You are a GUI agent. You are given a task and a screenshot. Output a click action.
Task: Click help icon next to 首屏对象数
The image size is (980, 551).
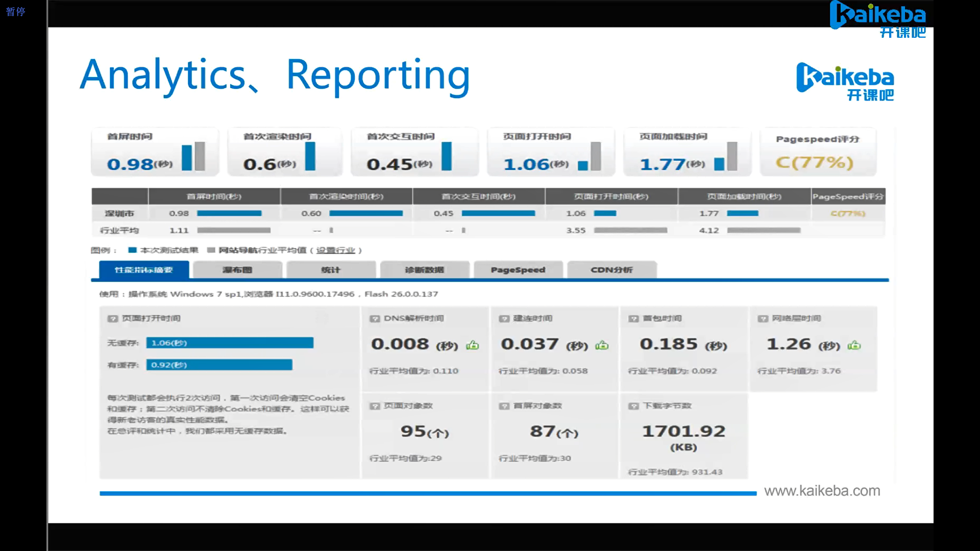coord(504,406)
